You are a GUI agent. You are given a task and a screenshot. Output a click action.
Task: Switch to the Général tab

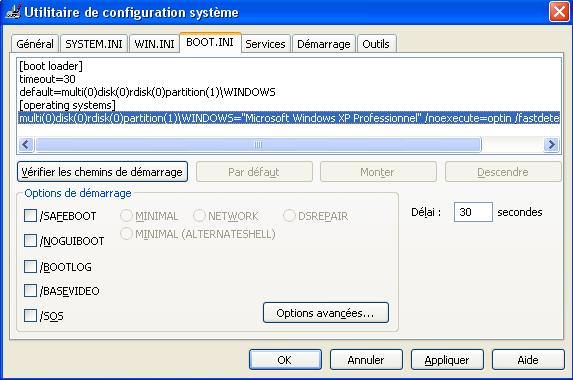click(x=35, y=44)
